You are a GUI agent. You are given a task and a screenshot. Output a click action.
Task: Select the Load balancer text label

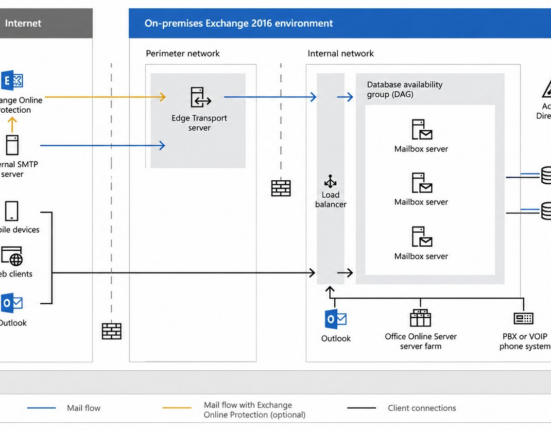click(330, 200)
